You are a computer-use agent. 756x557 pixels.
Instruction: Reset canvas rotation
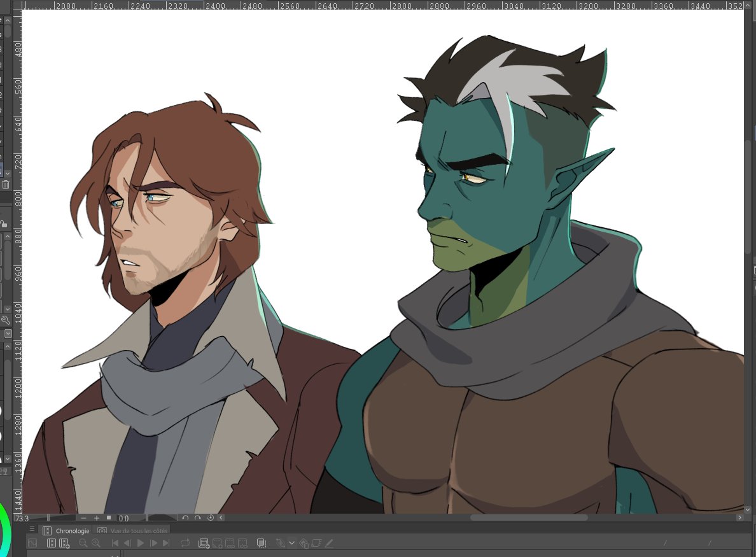[x=211, y=518]
